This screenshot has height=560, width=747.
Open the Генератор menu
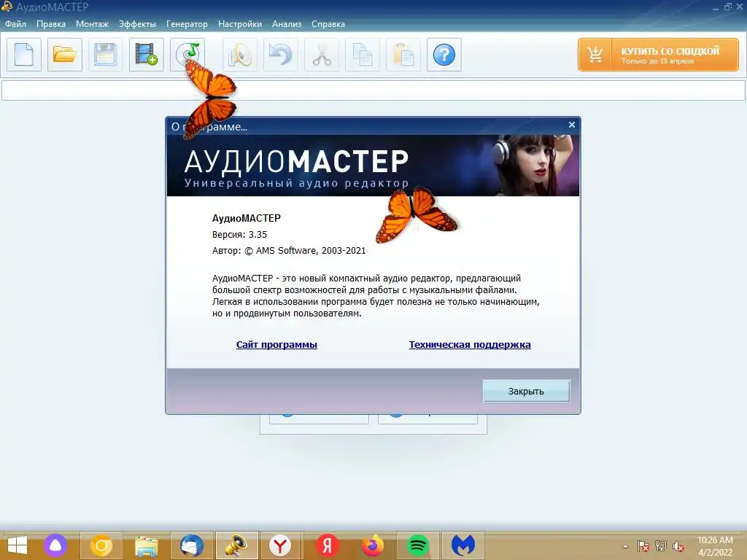(x=187, y=24)
